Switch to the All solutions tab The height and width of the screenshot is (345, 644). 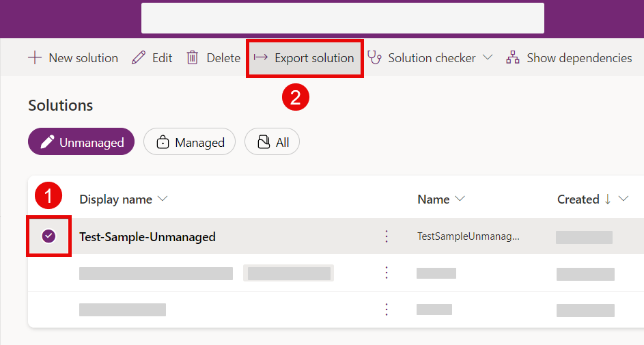(272, 141)
